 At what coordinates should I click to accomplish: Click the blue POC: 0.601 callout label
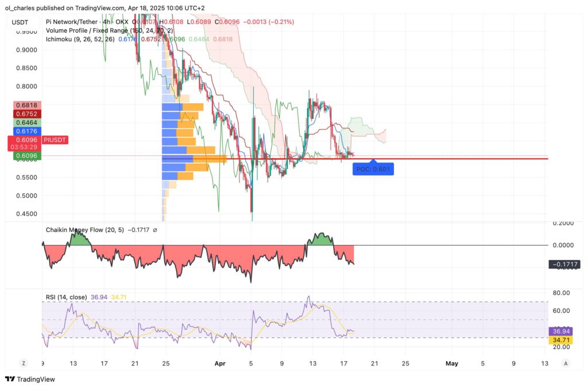pos(372,168)
